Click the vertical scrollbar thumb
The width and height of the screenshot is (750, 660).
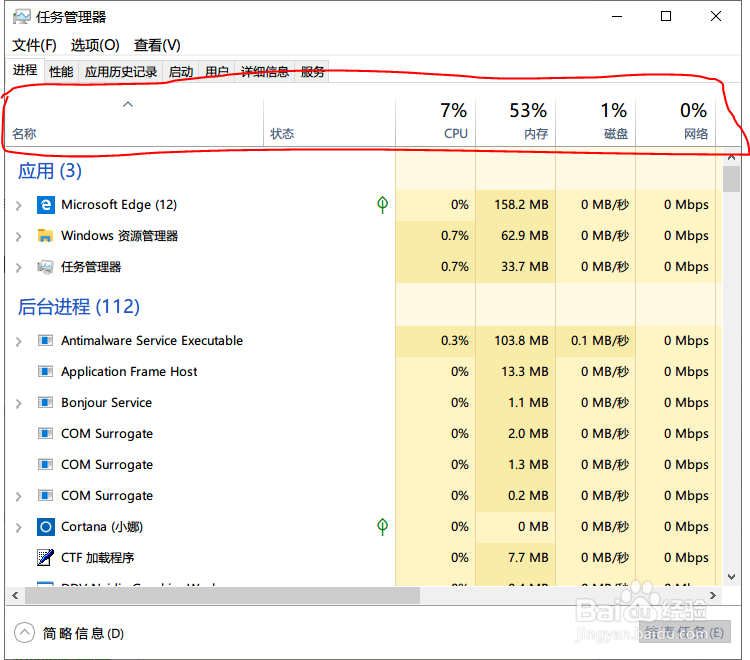click(731, 179)
